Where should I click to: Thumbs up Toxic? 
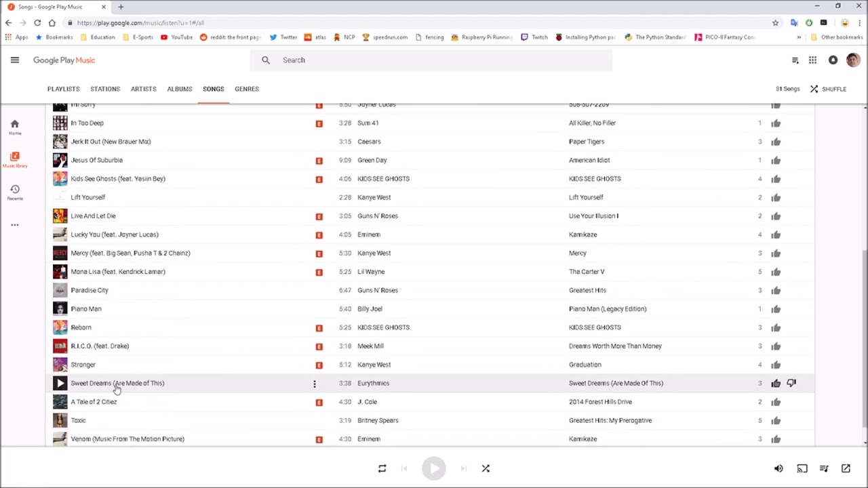(x=776, y=421)
